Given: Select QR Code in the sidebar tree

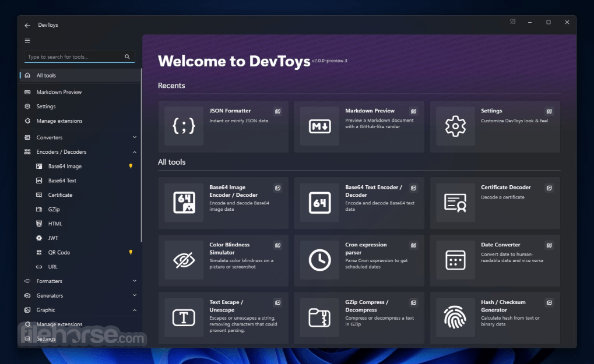Looking at the screenshot, I should click(x=80, y=252).
